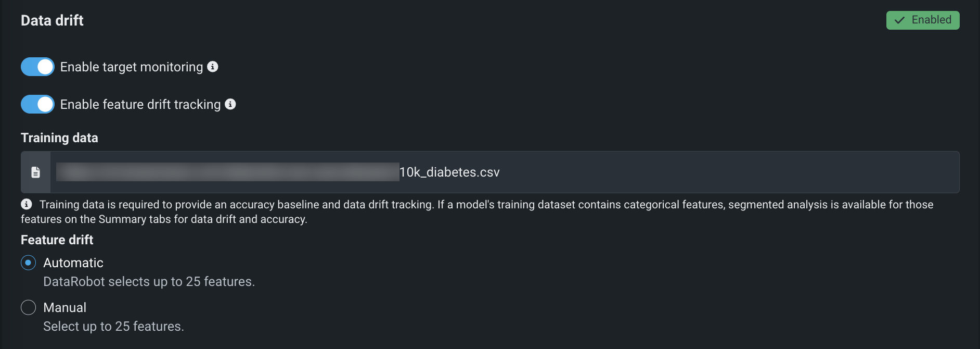Click the "Enable target monitoring" label text
The width and height of the screenshot is (980, 349).
tap(132, 67)
